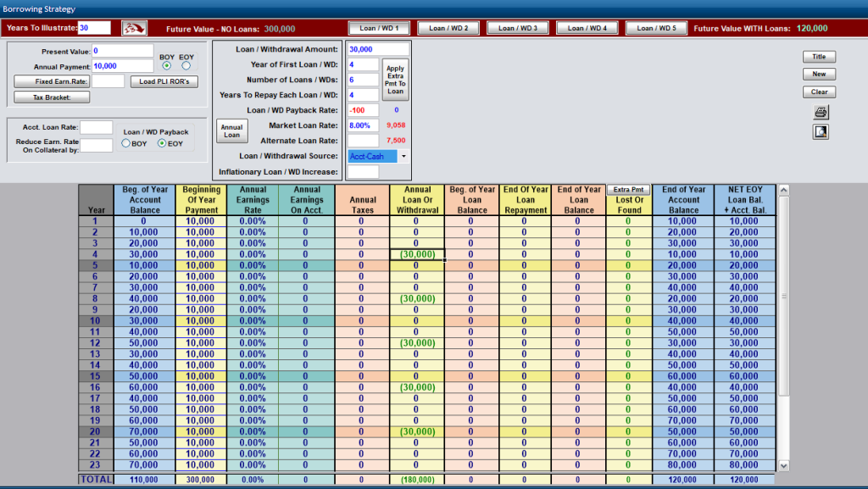Click the Tax Bracket button
The height and width of the screenshot is (489, 868).
point(52,97)
